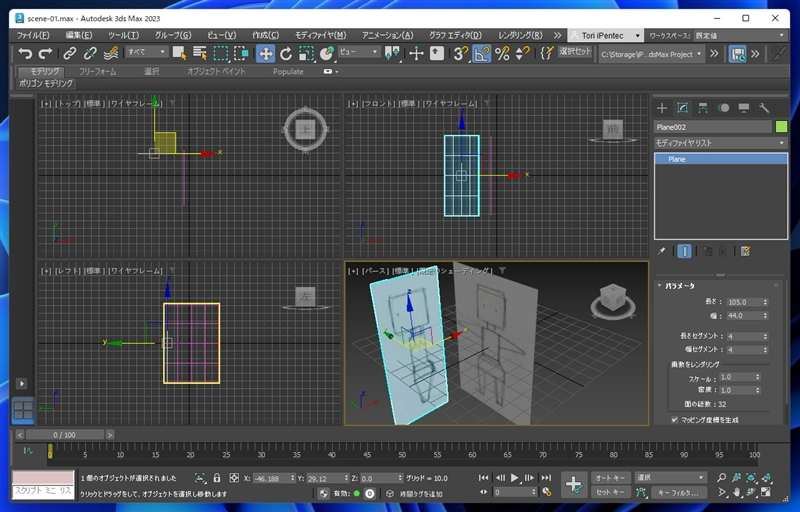Open Hierarchy tab in command panel
Image resolution: width=800 pixels, height=512 pixels.
(703, 108)
